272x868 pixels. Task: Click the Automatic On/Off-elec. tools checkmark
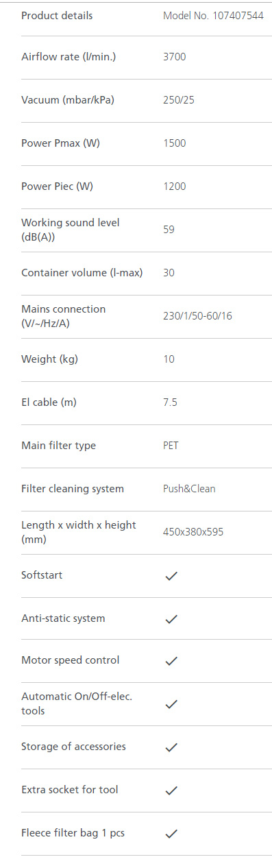point(171,704)
